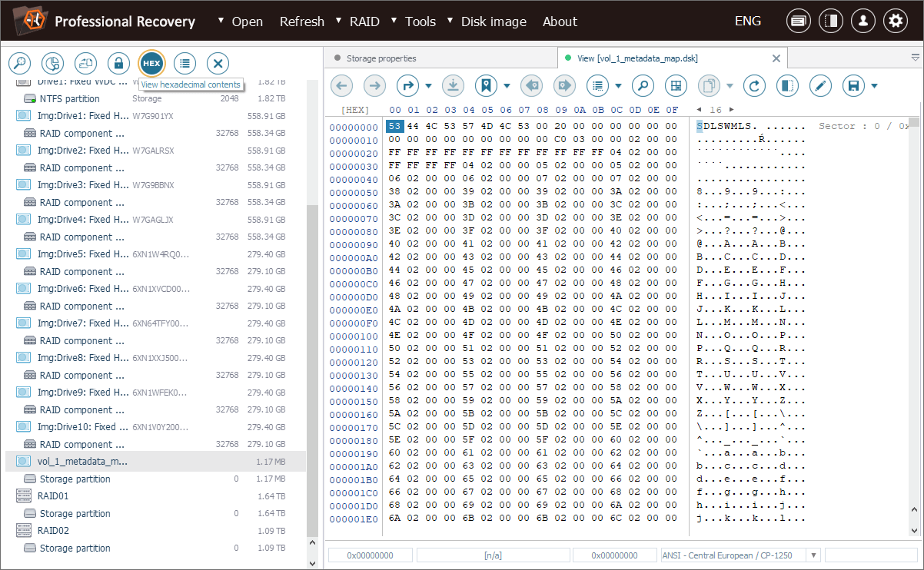Open the settings gear in top bar
Viewport: 924px width, 570px height.
click(895, 22)
